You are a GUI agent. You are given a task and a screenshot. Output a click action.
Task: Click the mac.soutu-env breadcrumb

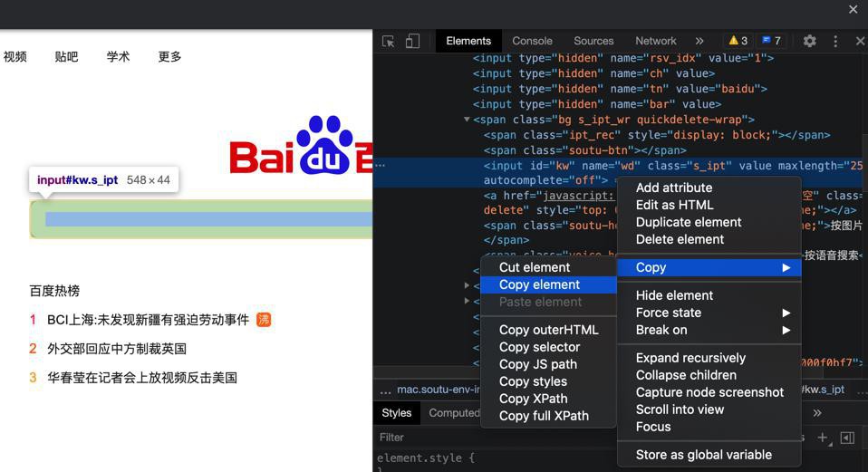click(438, 390)
